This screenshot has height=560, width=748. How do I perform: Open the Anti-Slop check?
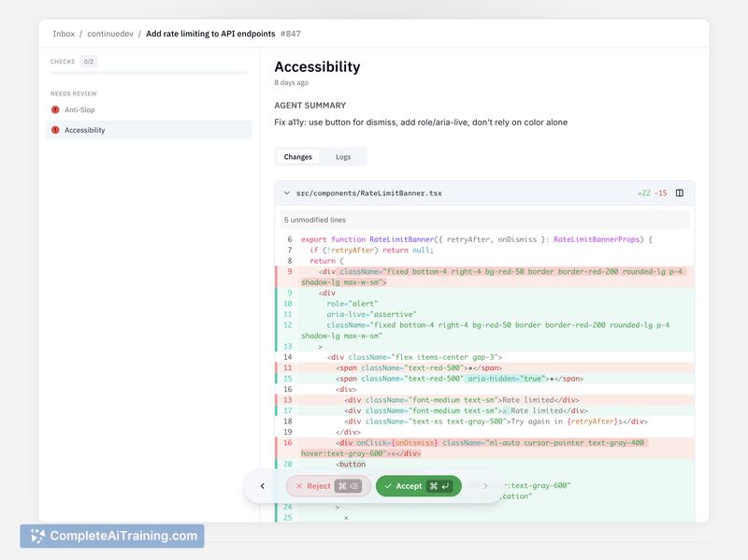pyautogui.click(x=79, y=109)
